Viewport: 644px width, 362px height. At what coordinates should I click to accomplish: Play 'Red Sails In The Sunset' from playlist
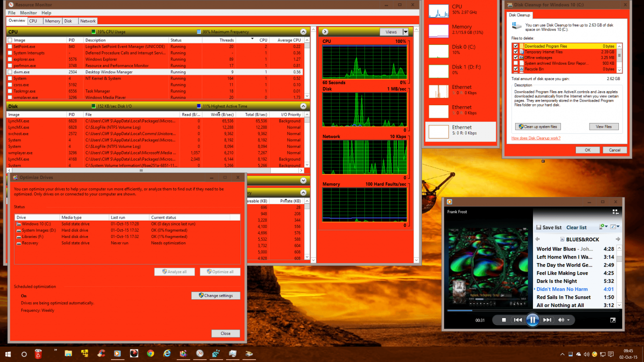563,297
